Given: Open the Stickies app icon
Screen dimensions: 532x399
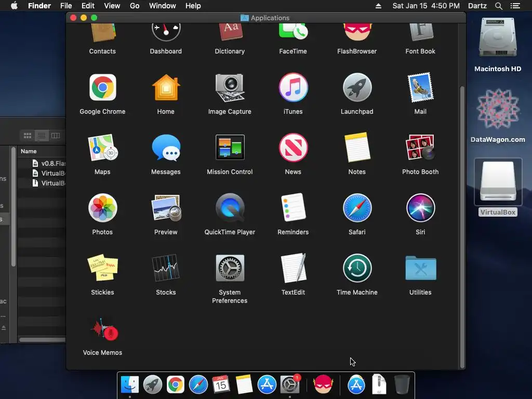Looking at the screenshot, I should tap(102, 268).
